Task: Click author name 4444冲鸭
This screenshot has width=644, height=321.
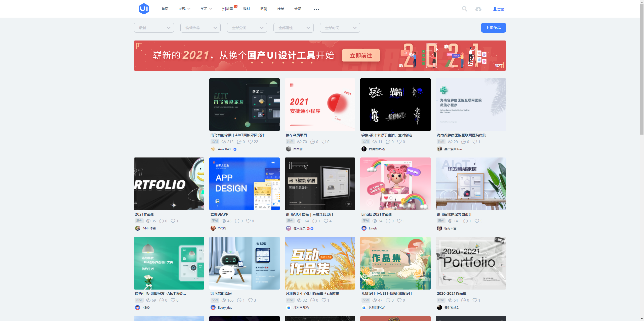Action: click(149, 228)
